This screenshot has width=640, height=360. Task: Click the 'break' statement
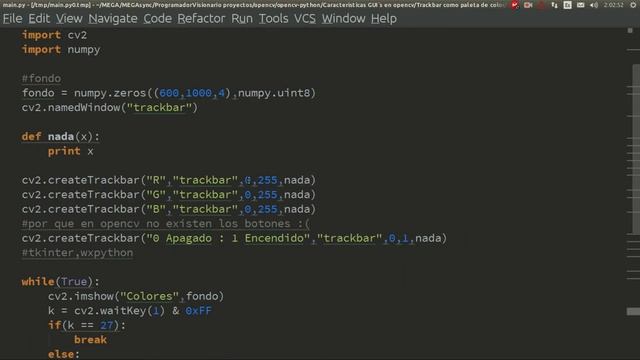coord(90,340)
